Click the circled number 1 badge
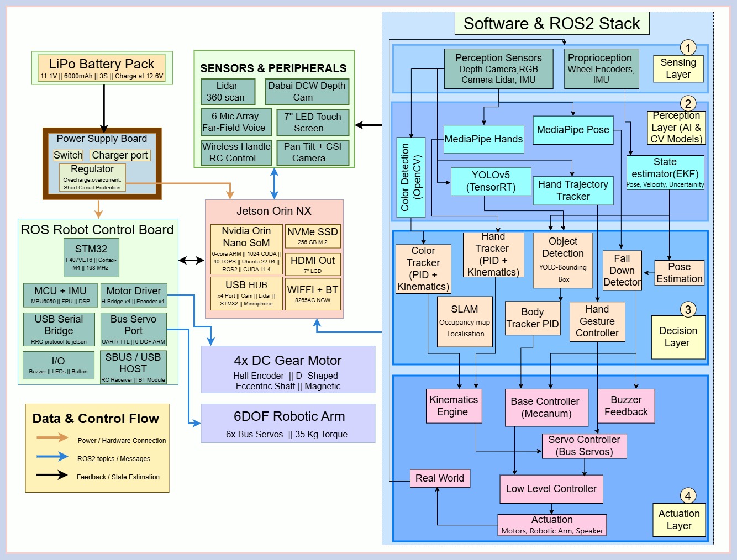This screenshot has width=737, height=560. 688,47
